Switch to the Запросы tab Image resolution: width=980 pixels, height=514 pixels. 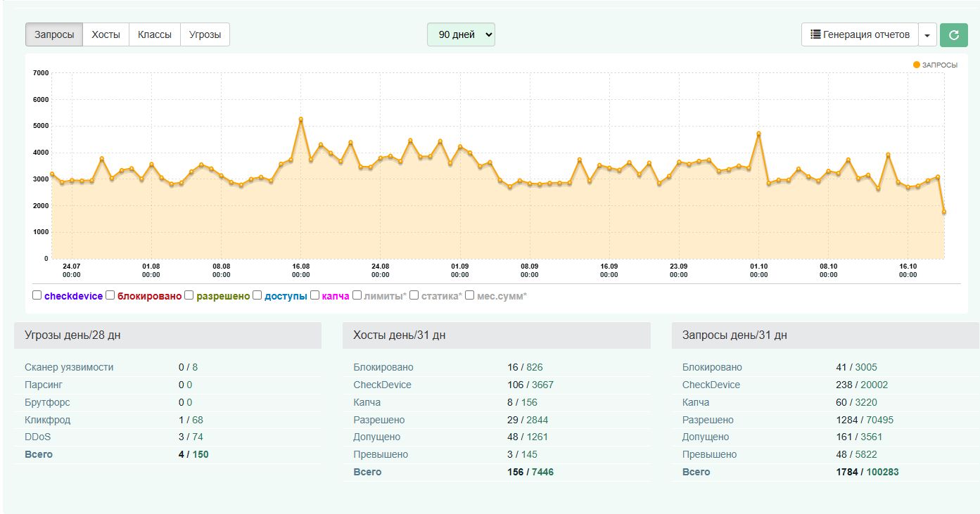point(54,34)
